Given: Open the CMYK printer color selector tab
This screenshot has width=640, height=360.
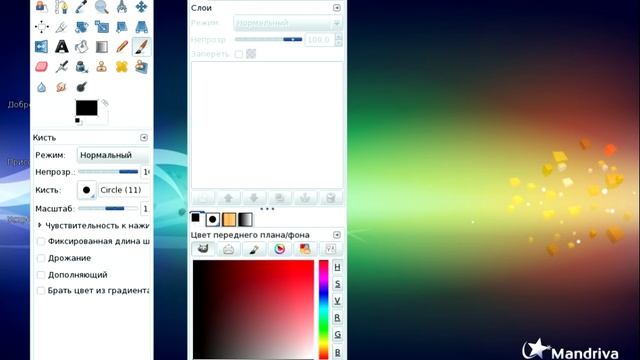Looking at the screenshot, I should coord(228,249).
